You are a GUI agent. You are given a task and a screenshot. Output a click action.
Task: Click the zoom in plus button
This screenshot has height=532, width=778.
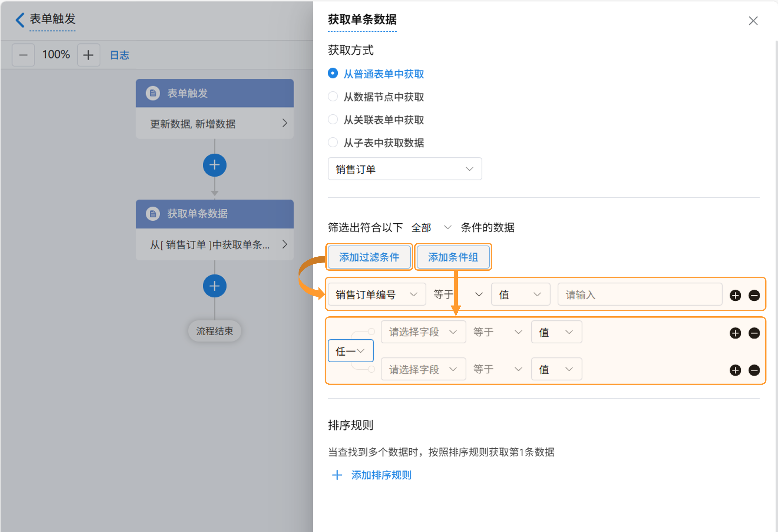[x=88, y=55]
